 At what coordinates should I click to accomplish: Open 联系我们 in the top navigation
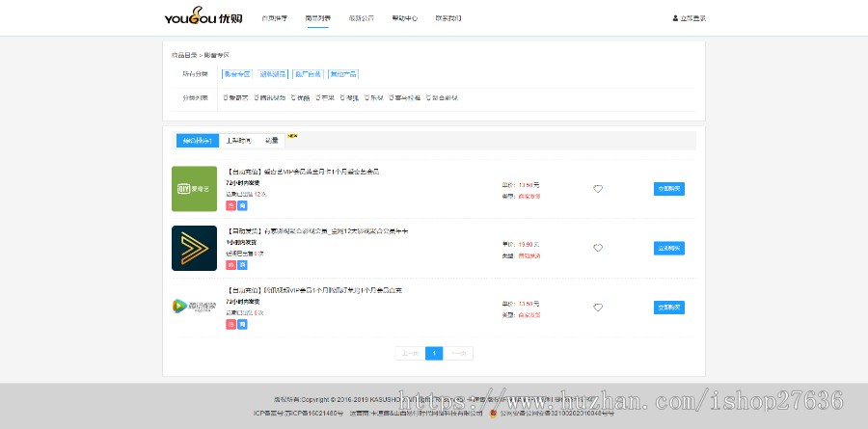click(448, 18)
